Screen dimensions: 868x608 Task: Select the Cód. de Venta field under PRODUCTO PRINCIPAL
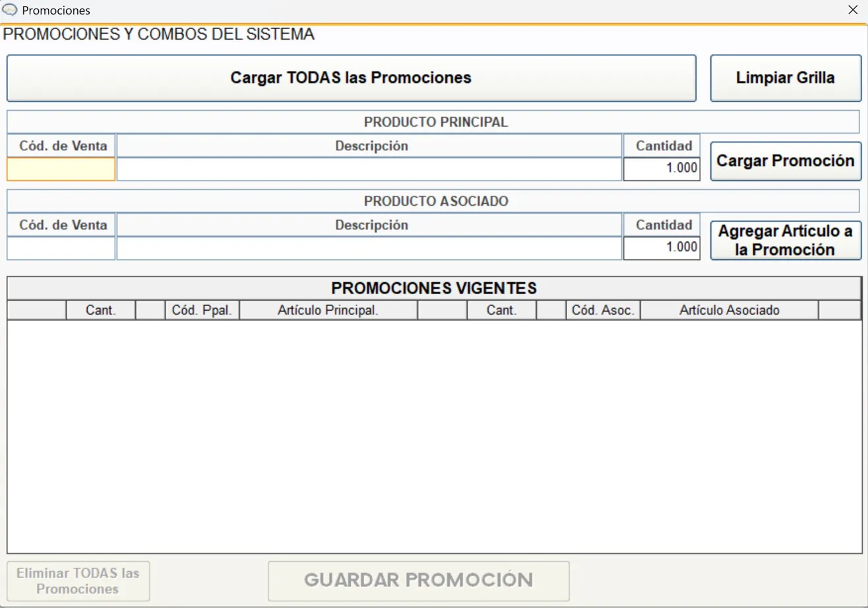61,169
